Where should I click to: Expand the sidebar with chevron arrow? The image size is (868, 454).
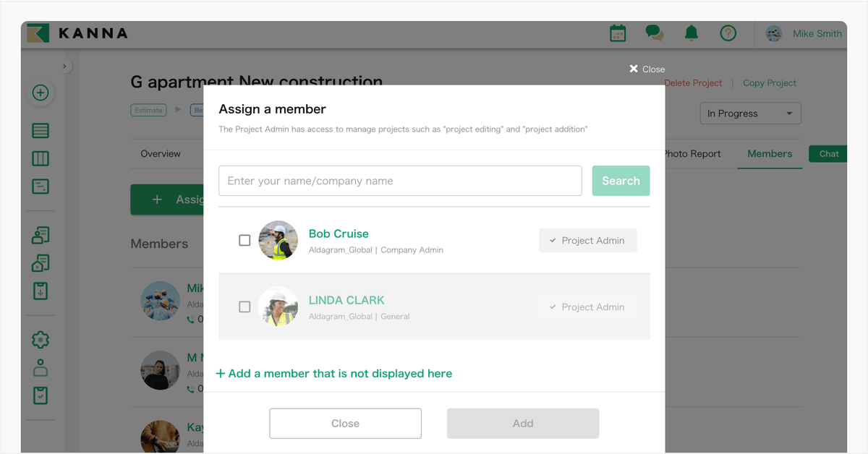(64, 67)
